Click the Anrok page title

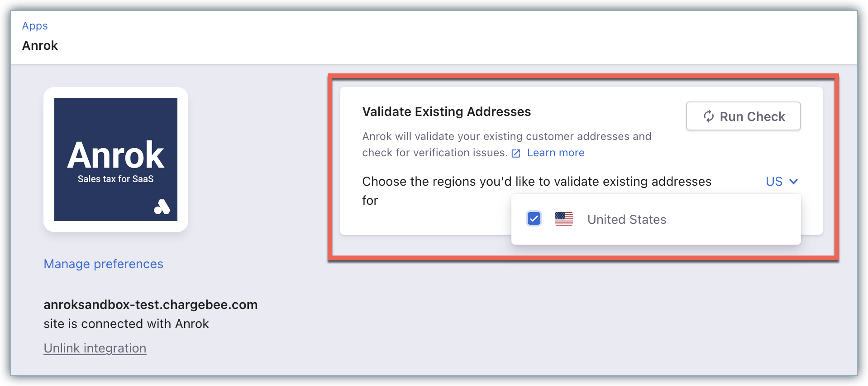coord(40,46)
